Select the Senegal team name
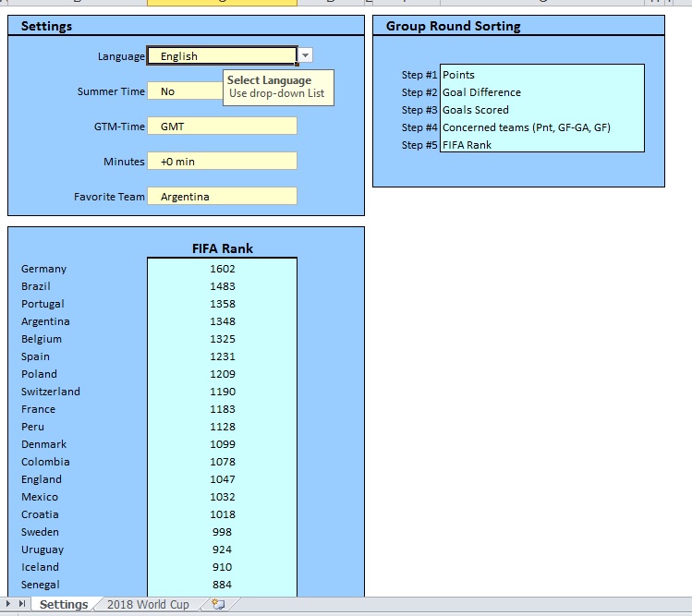This screenshot has width=692, height=616. click(x=40, y=585)
